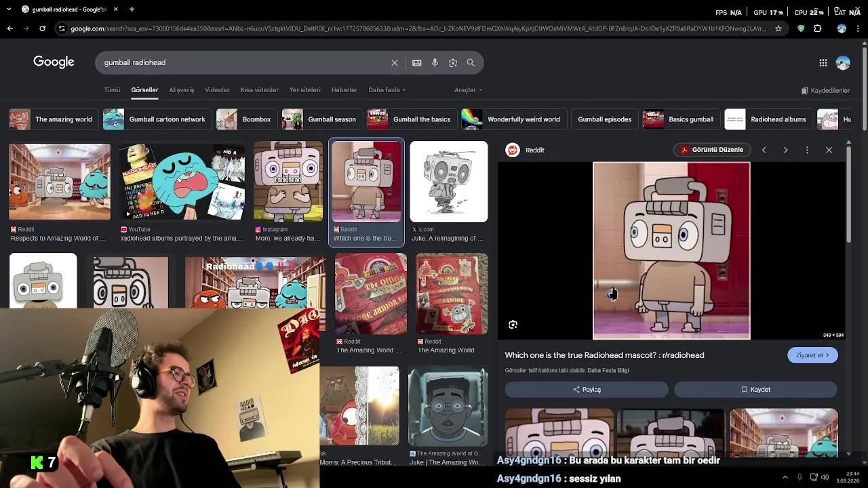Click the Google logo
This screenshot has height=488, width=868.
[x=54, y=62]
